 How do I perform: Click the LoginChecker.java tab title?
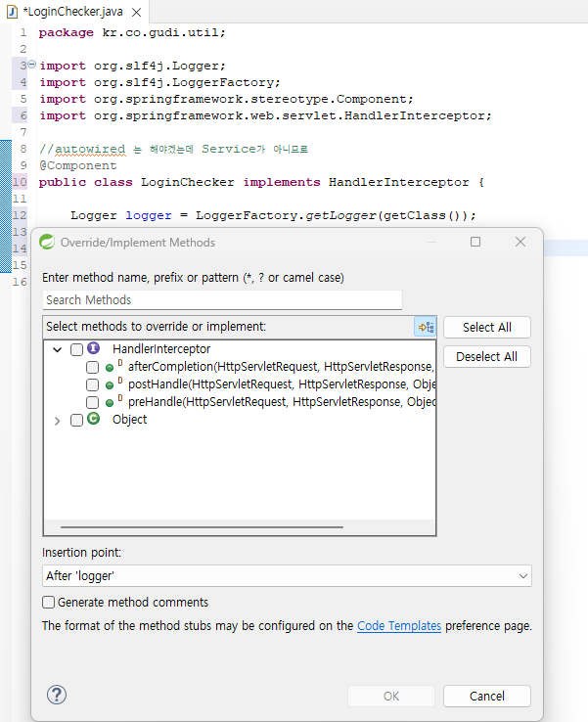pyautogui.click(x=72, y=12)
